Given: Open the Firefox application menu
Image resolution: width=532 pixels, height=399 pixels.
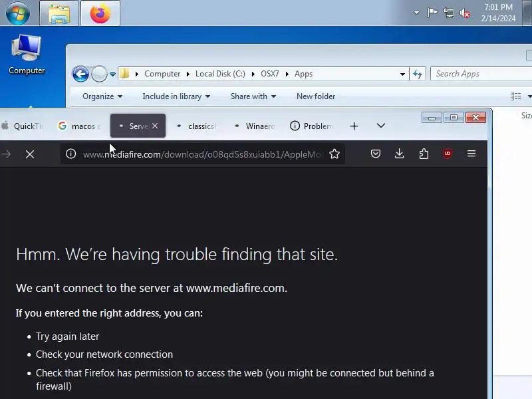Looking at the screenshot, I should [471, 154].
